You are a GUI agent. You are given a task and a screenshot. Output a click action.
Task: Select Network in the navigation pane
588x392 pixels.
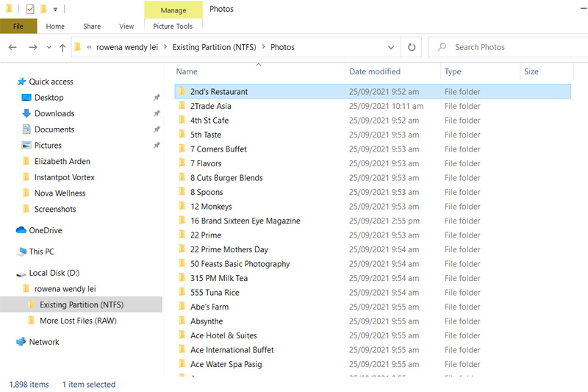tap(44, 342)
